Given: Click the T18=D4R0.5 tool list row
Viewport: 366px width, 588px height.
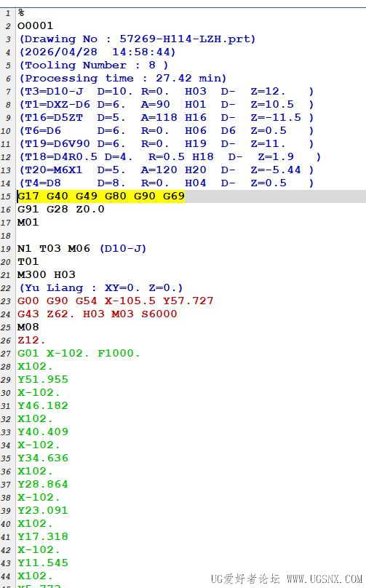Looking at the screenshot, I should pyautogui.click(x=170, y=157).
